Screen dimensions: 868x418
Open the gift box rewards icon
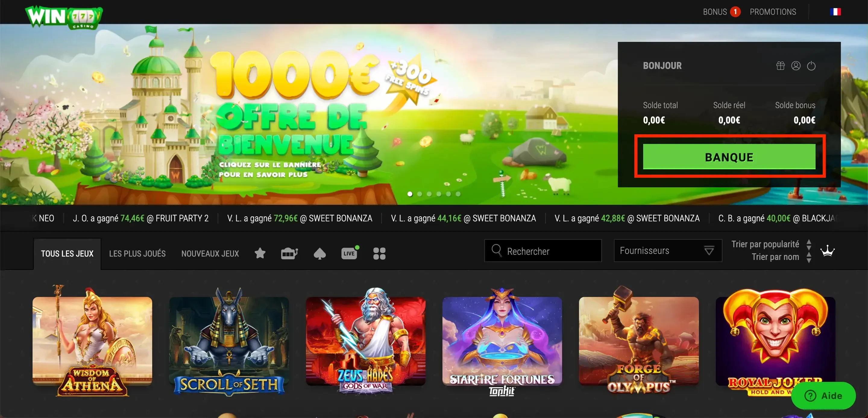(x=780, y=66)
